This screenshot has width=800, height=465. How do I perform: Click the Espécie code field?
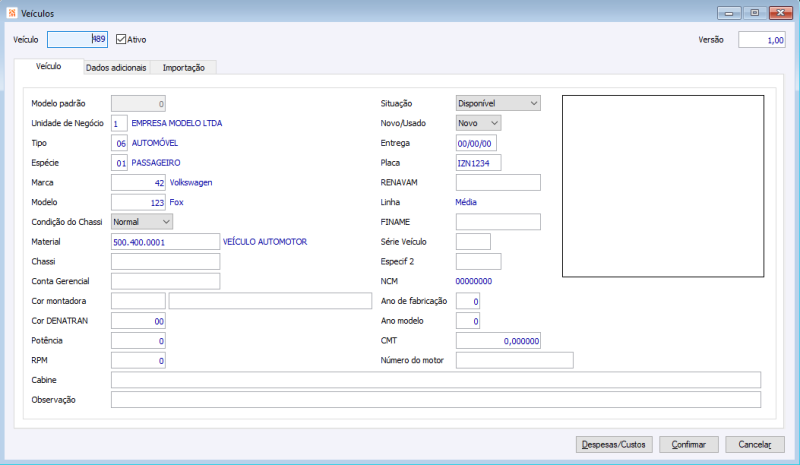119,163
